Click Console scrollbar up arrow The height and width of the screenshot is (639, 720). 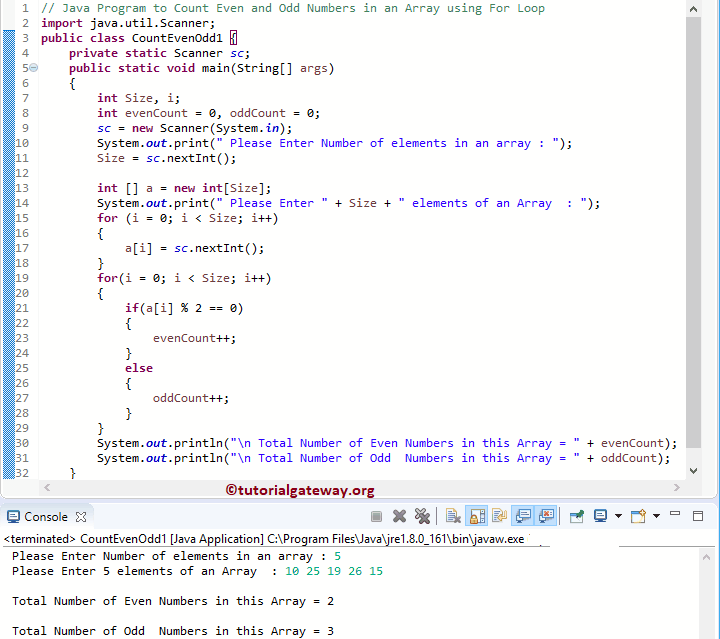pyautogui.click(x=706, y=557)
